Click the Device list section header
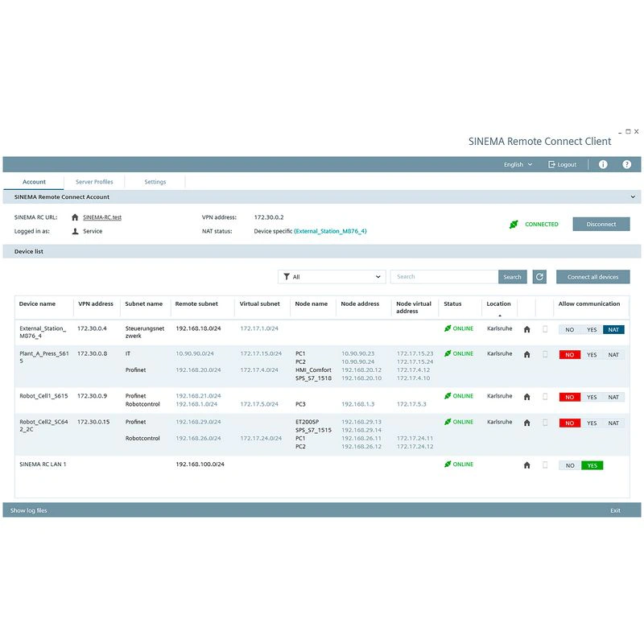644x644 pixels. [321, 251]
